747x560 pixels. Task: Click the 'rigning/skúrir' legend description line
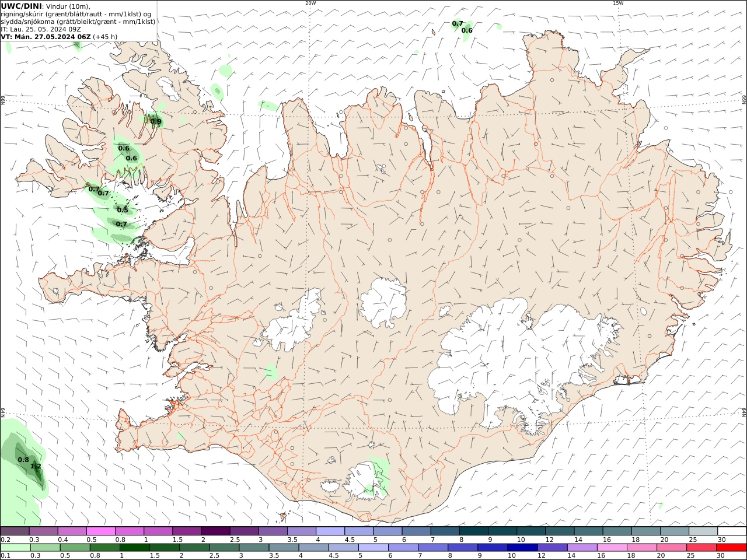point(76,14)
